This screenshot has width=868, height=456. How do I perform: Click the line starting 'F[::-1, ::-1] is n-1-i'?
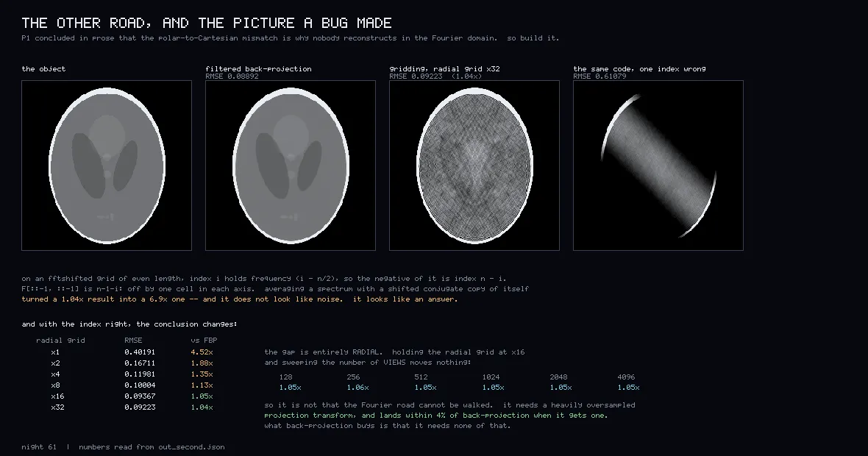(x=275, y=289)
